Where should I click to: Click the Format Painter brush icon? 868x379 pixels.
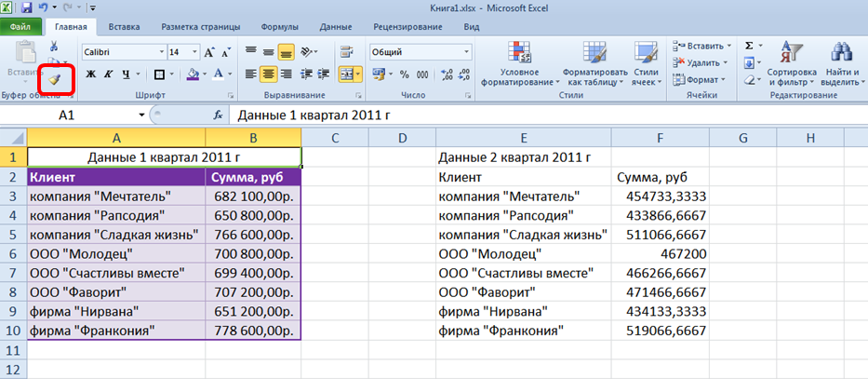[x=55, y=79]
